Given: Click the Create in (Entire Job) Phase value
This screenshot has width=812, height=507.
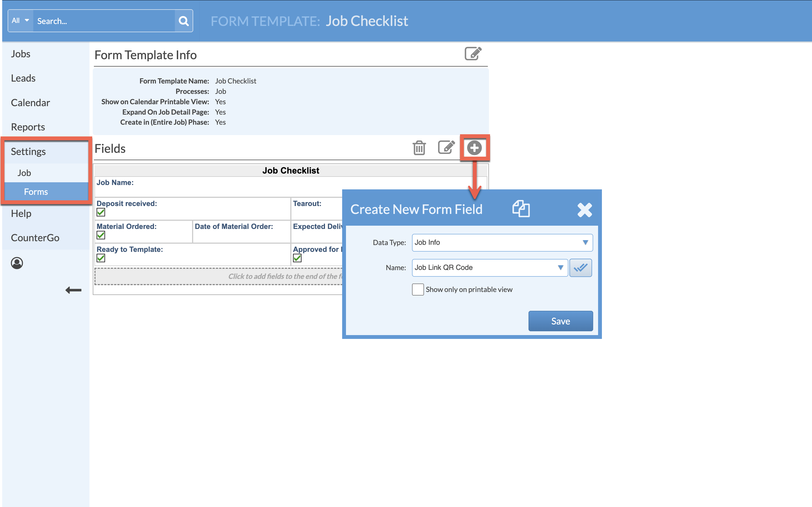Looking at the screenshot, I should click(x=220, y=122).
